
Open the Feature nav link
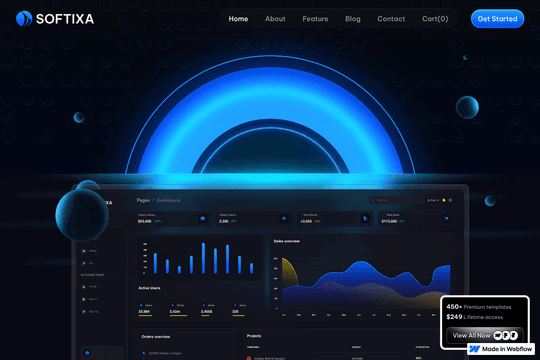click(x=315, y=19)
